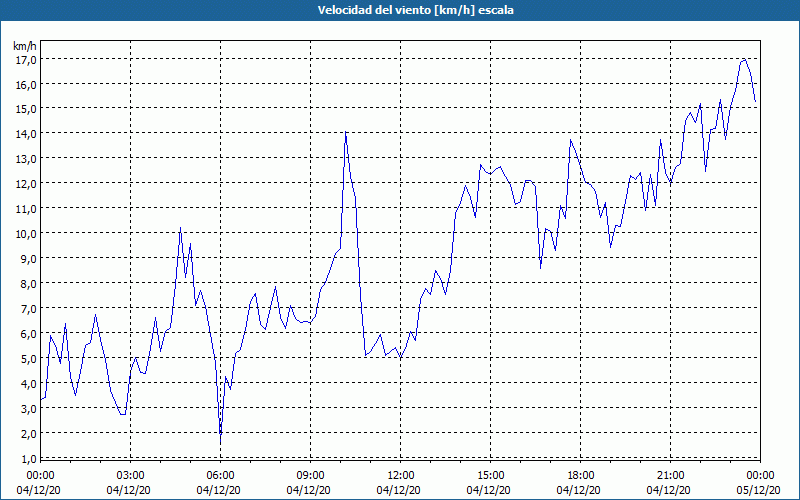The height and width of the screenshot is (500, 800).
Task: Click the 17,0 y-axis value
Action: (x=26, y=60)
